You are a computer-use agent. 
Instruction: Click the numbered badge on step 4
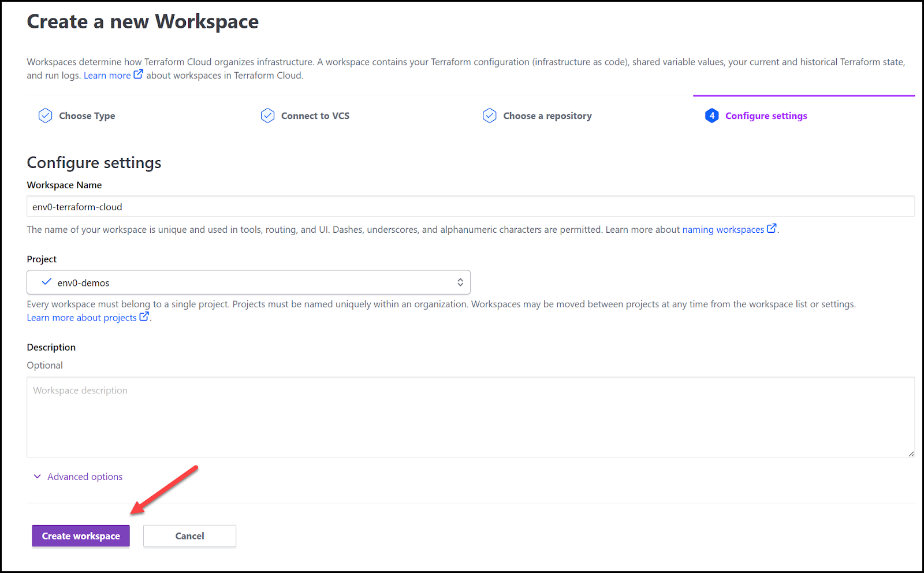coord(711,116)
